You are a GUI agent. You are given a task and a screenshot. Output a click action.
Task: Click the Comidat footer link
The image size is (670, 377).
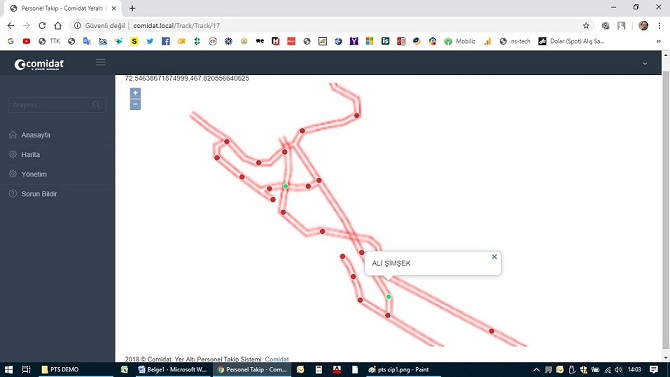coord(276,359)
